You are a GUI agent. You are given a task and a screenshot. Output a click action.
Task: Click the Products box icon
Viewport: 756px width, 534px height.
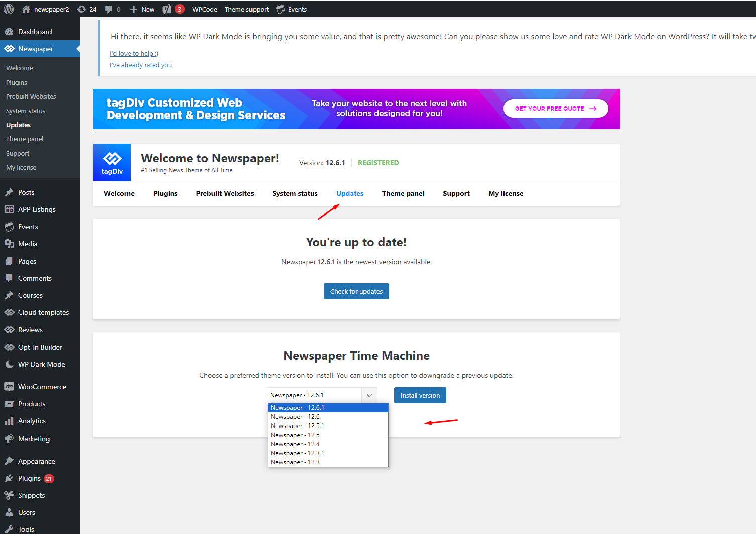point(9,404)
